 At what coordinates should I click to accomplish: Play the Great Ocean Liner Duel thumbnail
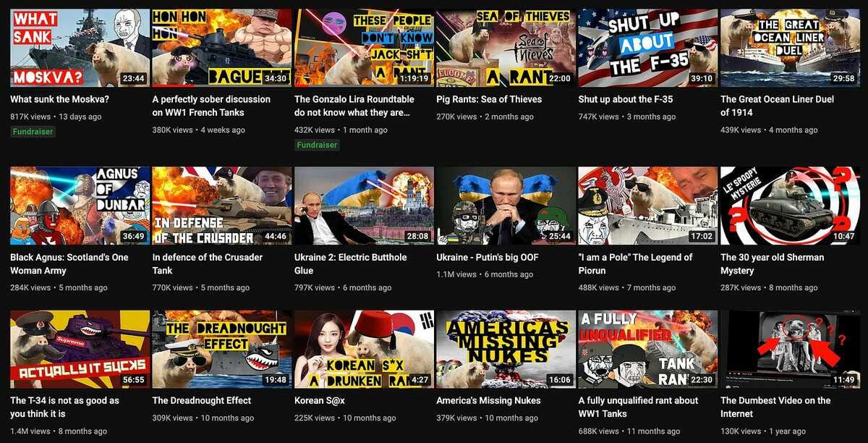pyautogui.click(x=790, y=48)
